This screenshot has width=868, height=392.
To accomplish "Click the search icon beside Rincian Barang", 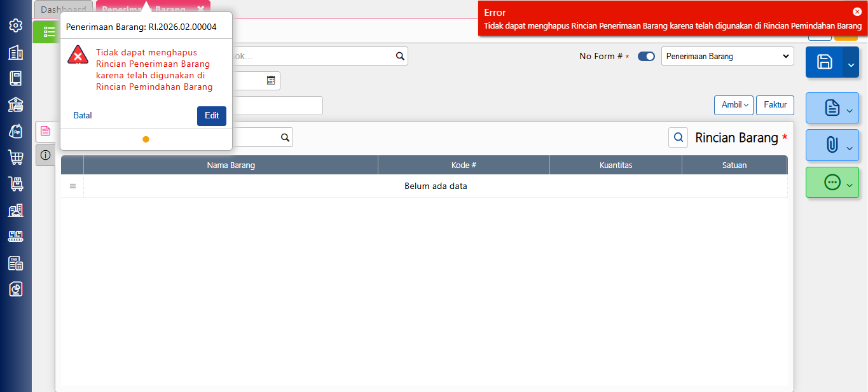I will pos(678,137).
